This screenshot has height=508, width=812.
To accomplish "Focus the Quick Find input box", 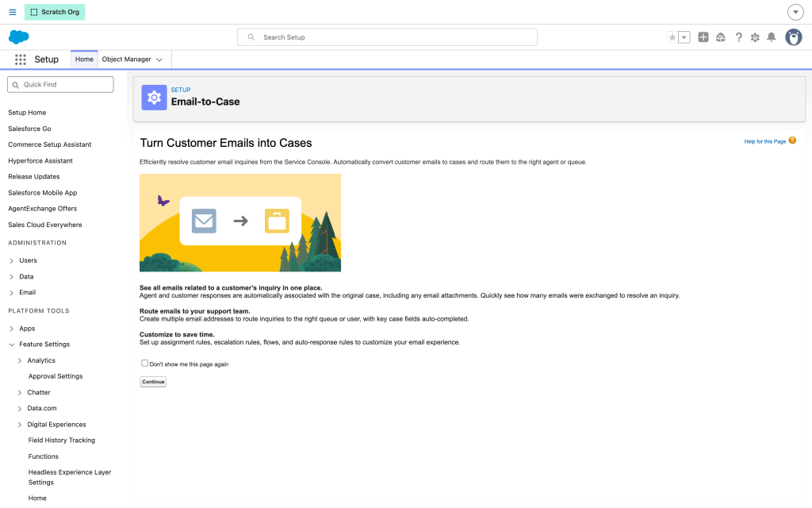I will click(x=60, y=84).
